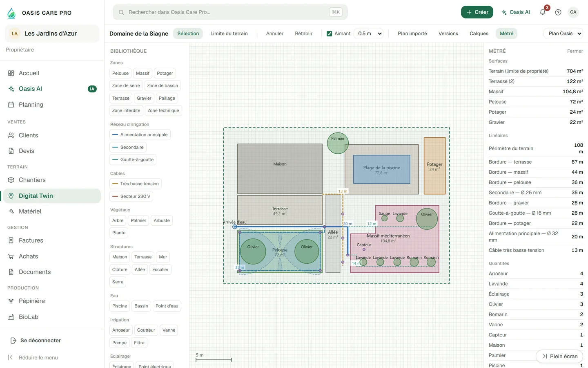
Task: Click the Oasis AI header button
Action: (516, 12)
